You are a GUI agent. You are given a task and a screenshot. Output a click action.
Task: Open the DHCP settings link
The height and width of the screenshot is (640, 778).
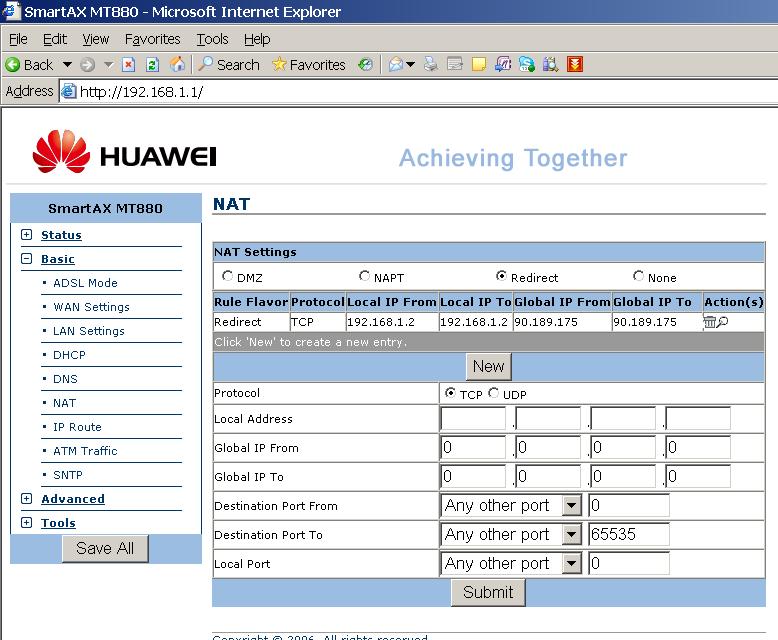click(69, 355)
